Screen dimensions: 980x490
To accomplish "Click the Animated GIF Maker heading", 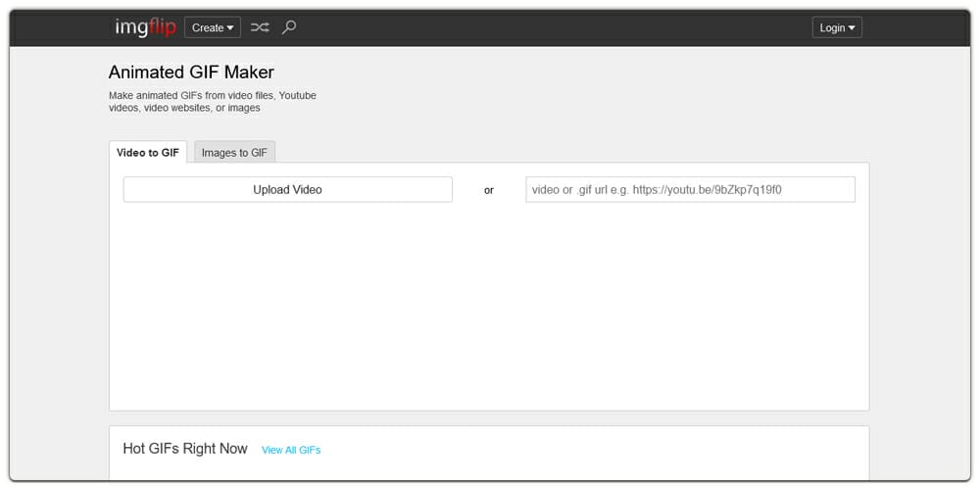I will pos(191,73).
